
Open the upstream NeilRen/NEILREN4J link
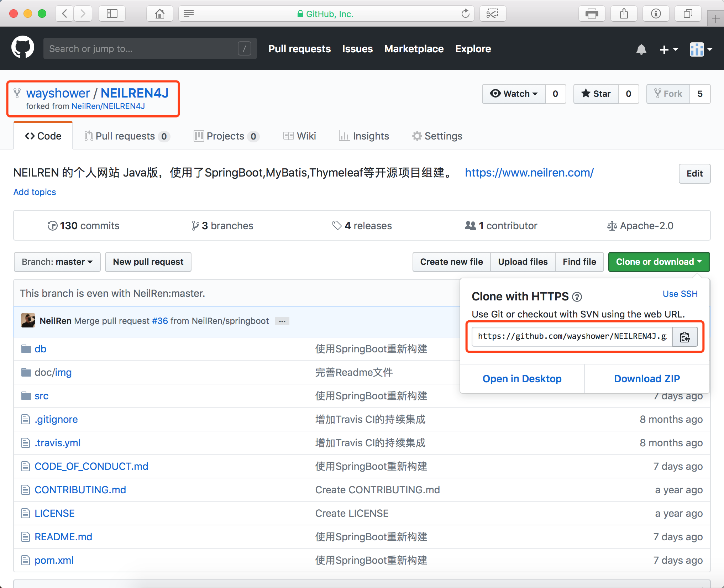pos(108,106)
